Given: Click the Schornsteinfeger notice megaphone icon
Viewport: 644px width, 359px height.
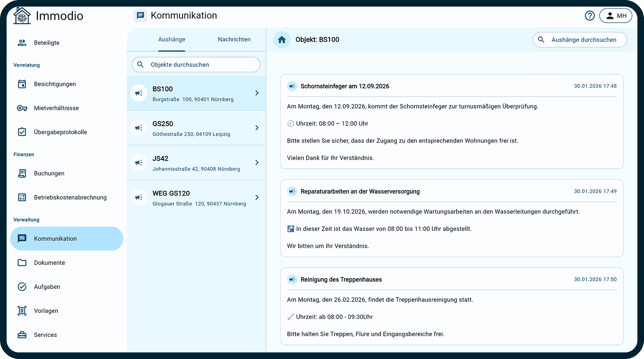Looking at the screenshot, I should 292,86.
